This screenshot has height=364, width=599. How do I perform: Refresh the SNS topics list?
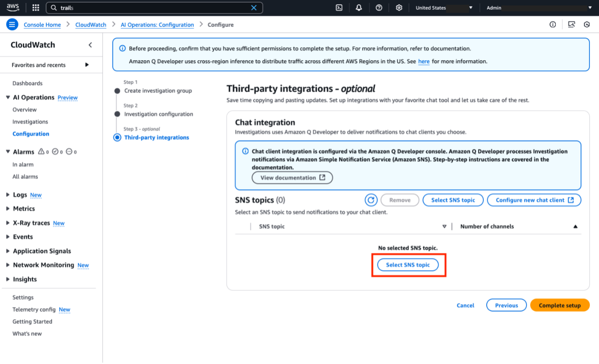(371, 200)
